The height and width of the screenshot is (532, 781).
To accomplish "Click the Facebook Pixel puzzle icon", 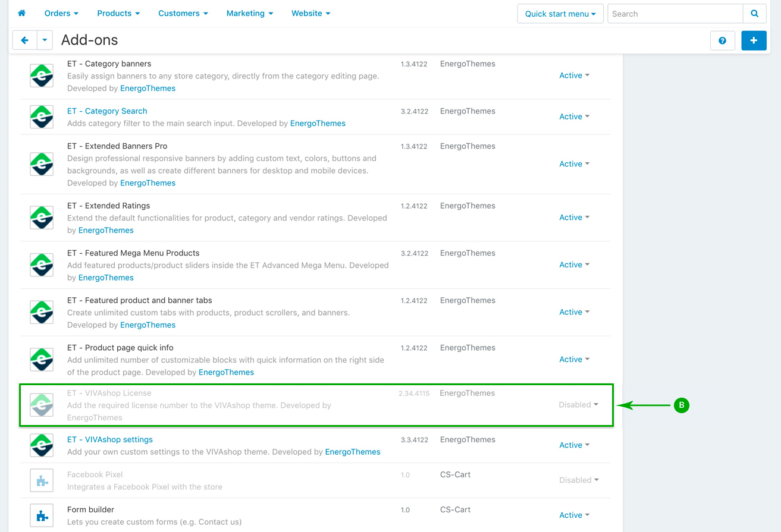I will [42, 480].
